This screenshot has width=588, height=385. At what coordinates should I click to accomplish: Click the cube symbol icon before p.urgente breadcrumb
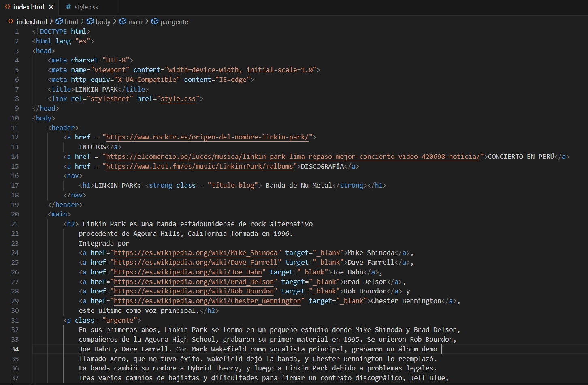155,21
